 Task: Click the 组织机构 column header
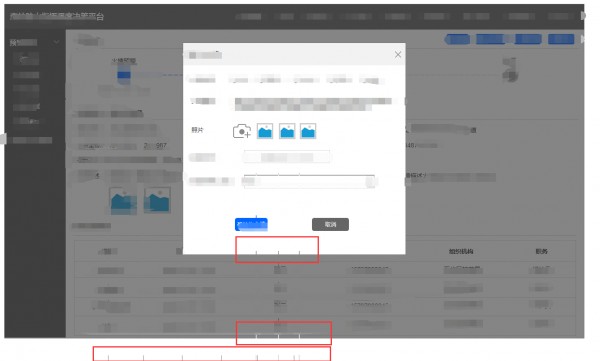[461, 252]
